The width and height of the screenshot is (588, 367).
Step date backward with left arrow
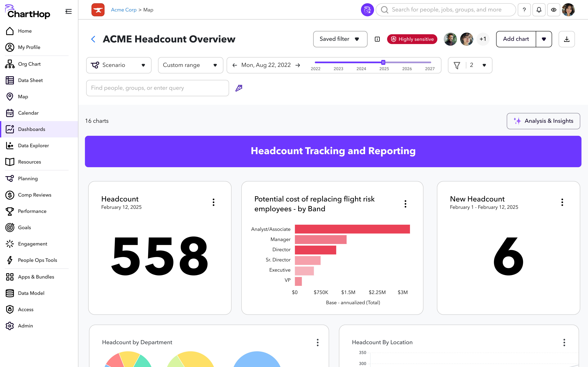[235, 65]
